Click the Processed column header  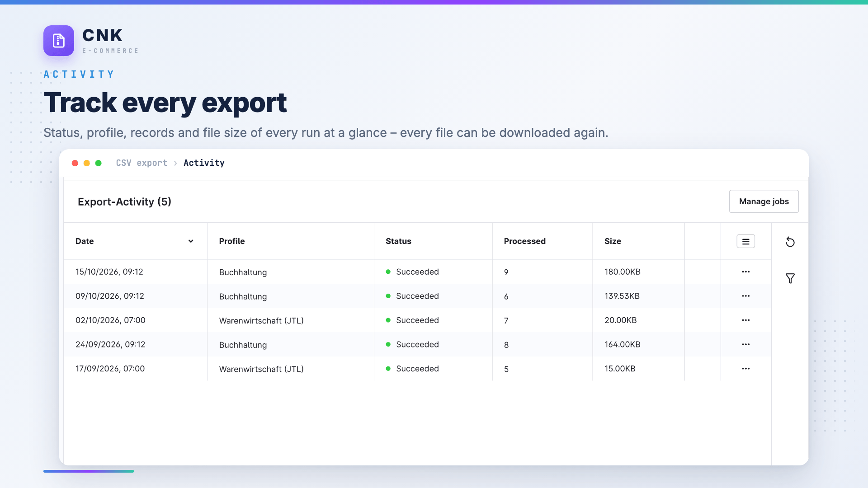(x=524, y=241)
